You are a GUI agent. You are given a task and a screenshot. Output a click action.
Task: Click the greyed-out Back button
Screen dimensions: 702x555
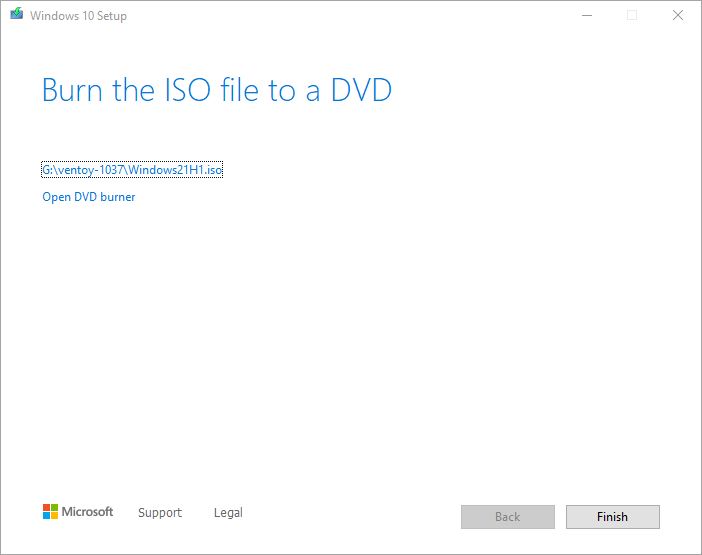click(508, 517)
